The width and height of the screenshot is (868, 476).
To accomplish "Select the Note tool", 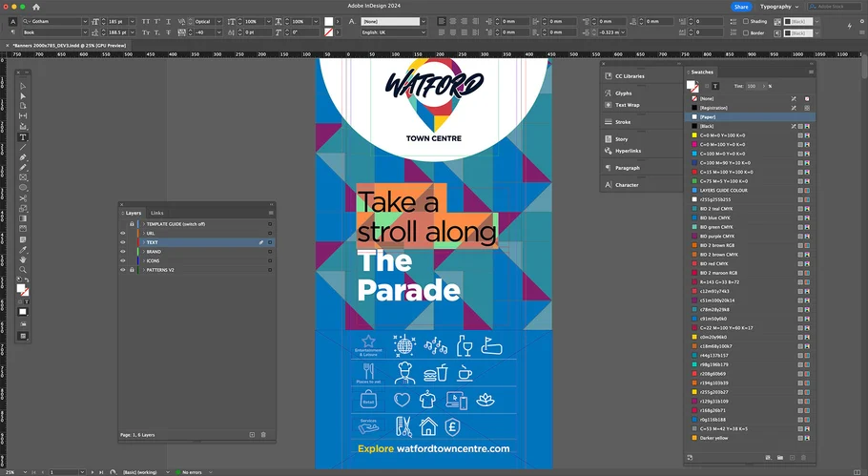I will click(x=23, y=239).
